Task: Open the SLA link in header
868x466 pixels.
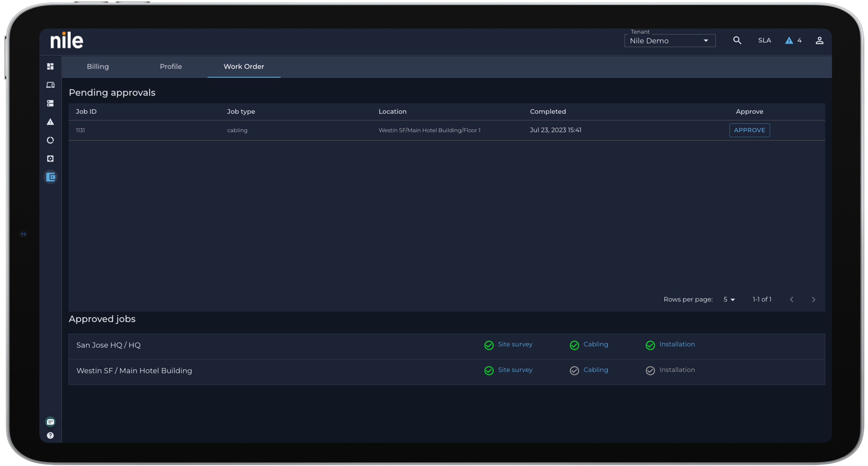Action: coord(764,40)
